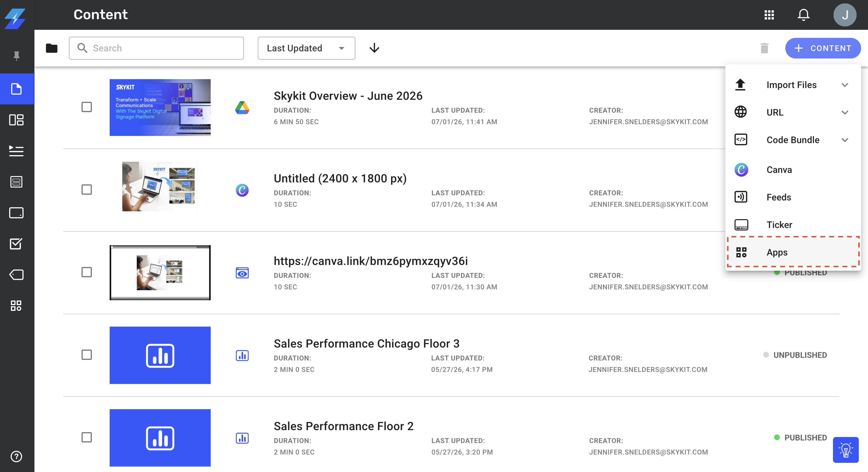
Task: Select Feeds in the content menu
Action: click(x=793, y=197)
